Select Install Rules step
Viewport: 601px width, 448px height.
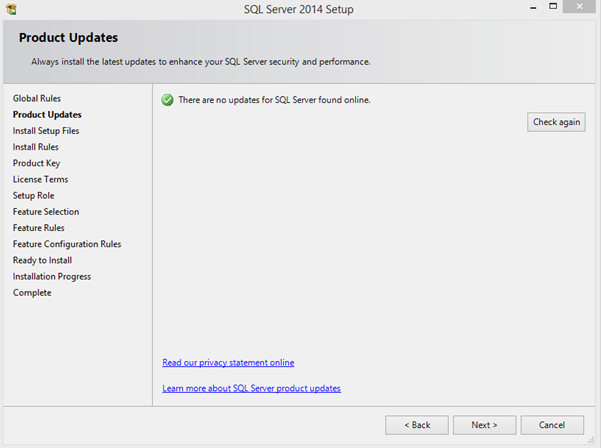point(36,147)
